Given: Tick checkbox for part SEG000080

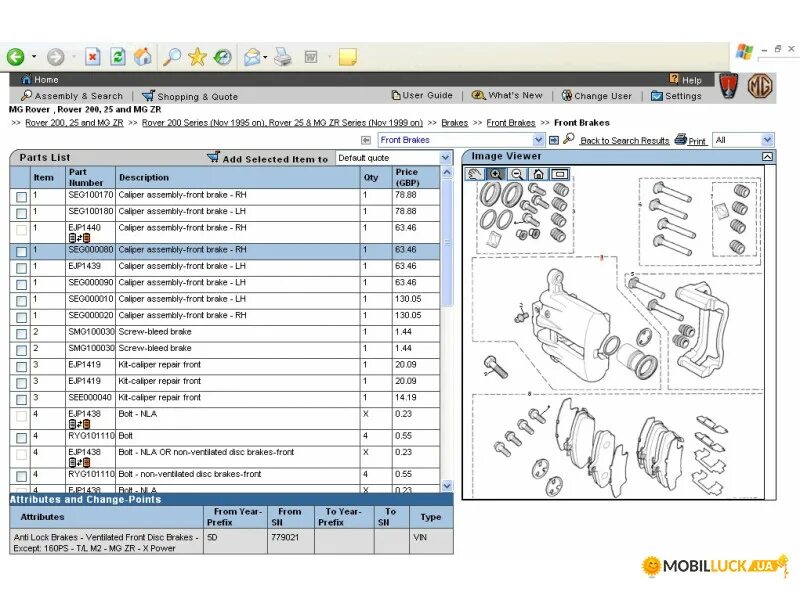Looking at the screenshot, I should [x=21, y=252].
